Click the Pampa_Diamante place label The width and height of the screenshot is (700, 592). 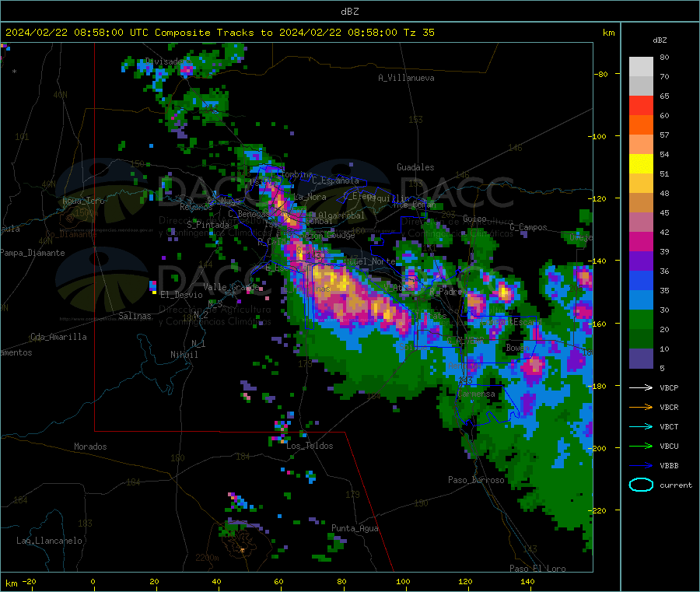click(33, 253)
